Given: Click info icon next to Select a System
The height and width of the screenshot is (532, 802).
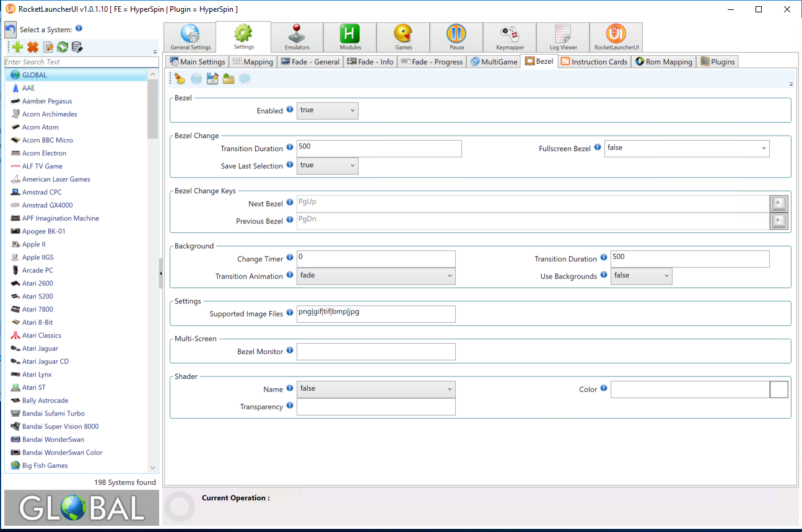Looking at the screenshot, I should pyautogui.click(x=79, y=28).
